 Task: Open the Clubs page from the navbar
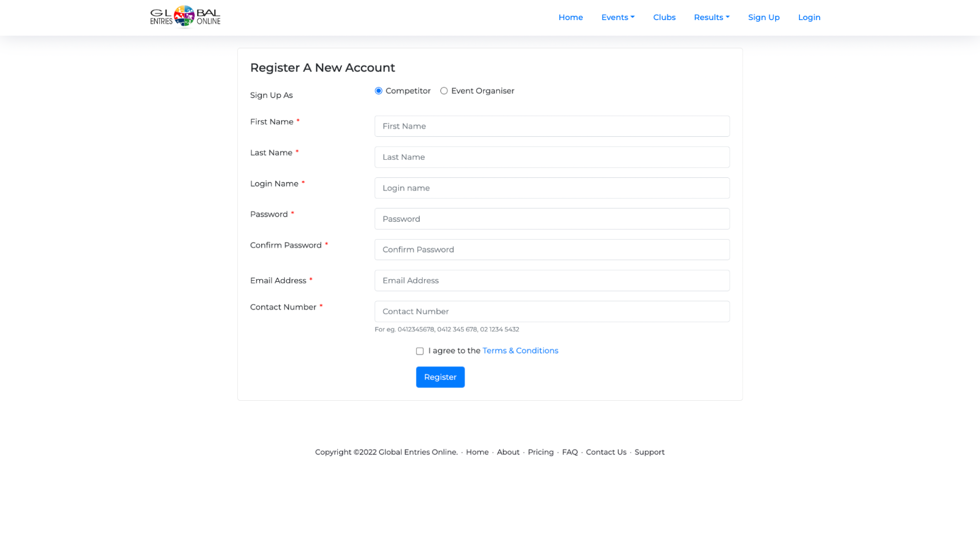point(664,18)
